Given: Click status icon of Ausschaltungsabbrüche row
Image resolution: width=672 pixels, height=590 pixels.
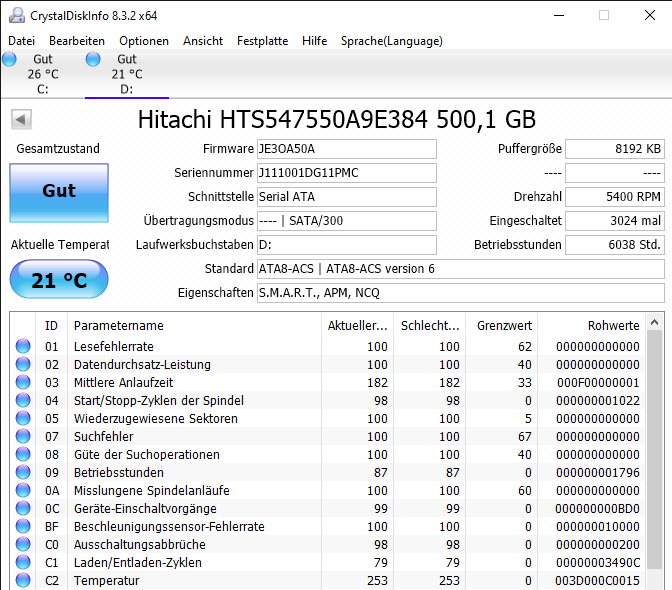Looking at the screenshot, I should tap(23, 544).
